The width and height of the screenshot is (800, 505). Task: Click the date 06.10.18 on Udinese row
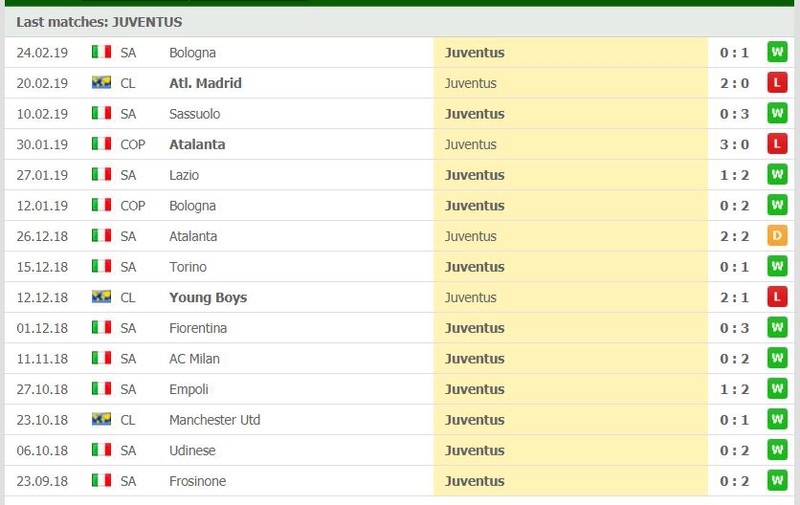[x=42, y=450]
